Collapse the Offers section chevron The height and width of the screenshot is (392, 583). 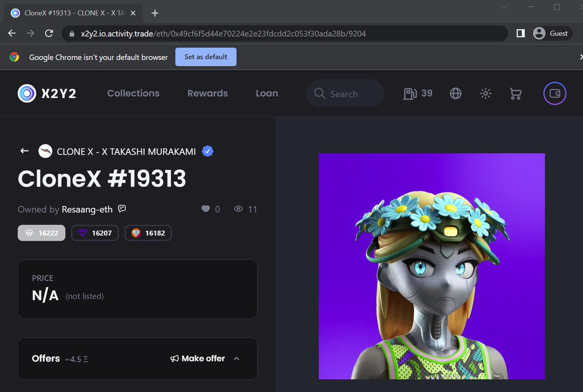click(x=237, y=358)
